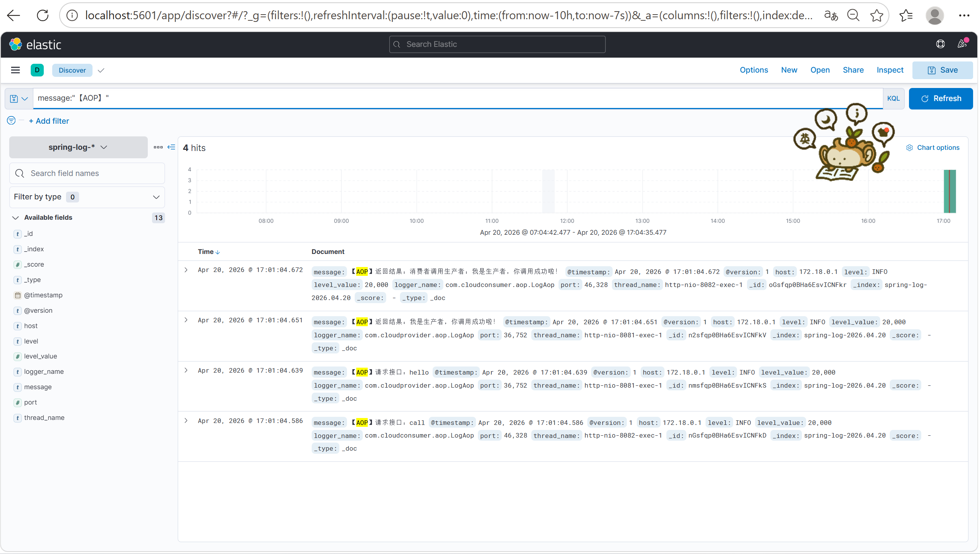Collapse the fields sidebar

pyautogui.click(x=171, y=147)
